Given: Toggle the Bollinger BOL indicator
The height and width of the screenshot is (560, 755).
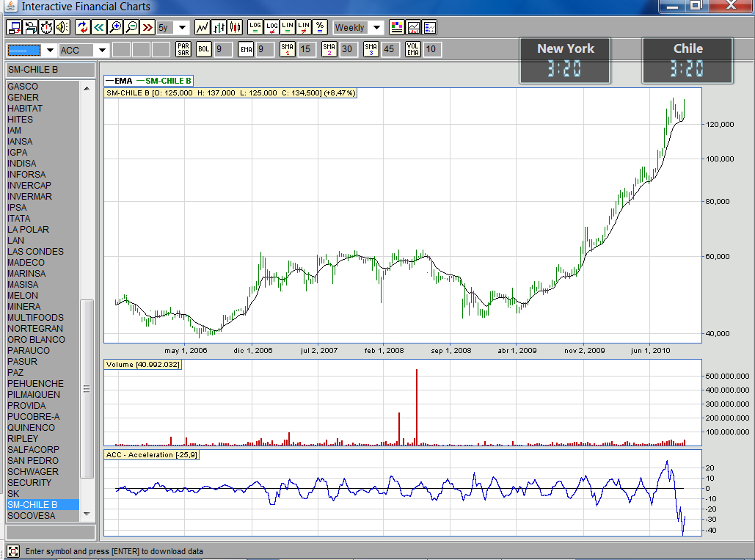Looking at the screenshot, I should pyautogui.click(x=203, y=49).
